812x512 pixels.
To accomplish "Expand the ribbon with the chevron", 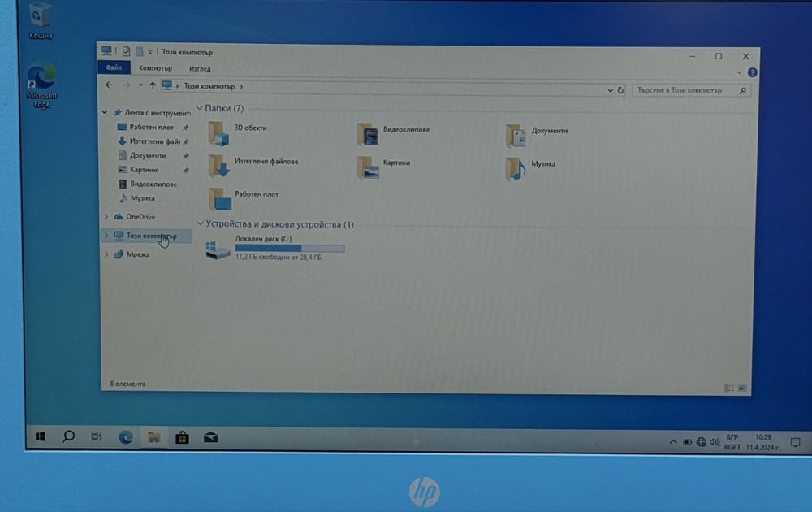I will (740, 72).
